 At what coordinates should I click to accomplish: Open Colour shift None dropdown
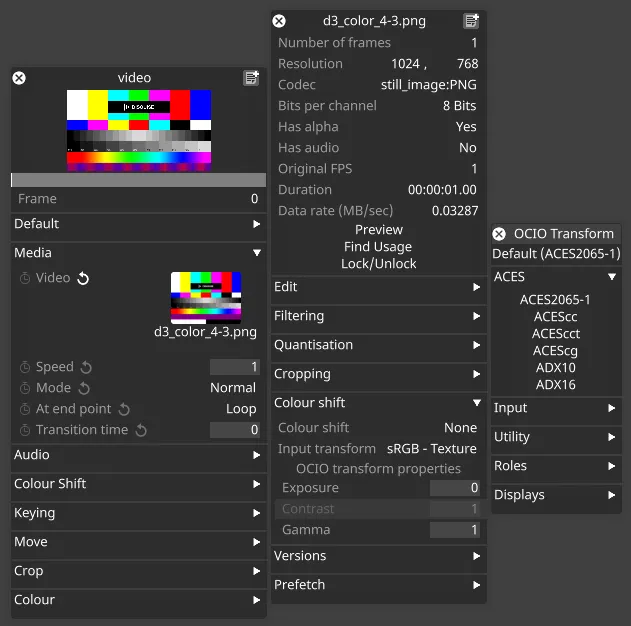460,428
